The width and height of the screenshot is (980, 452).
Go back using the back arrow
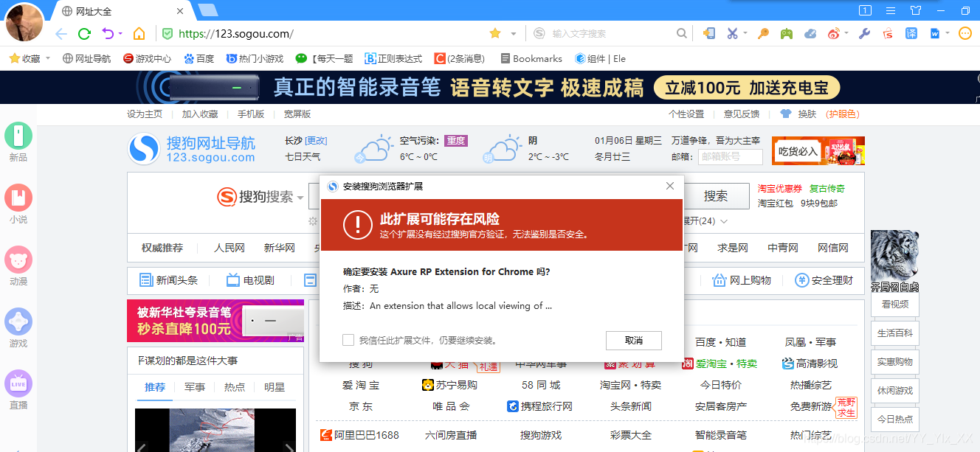coord(61,34)
